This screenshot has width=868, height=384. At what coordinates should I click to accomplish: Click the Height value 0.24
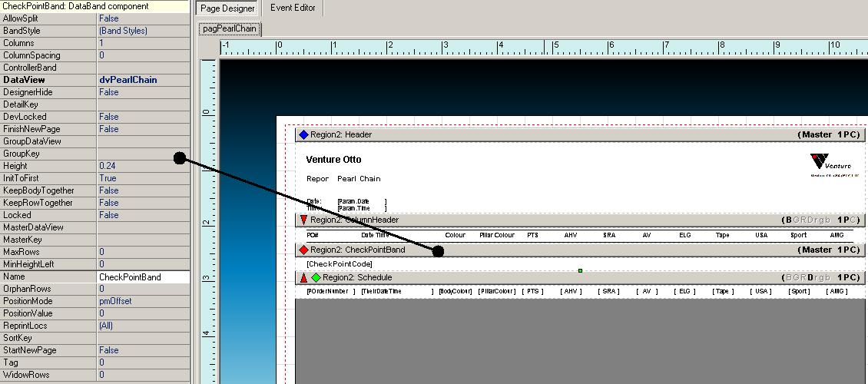(144, 166)
